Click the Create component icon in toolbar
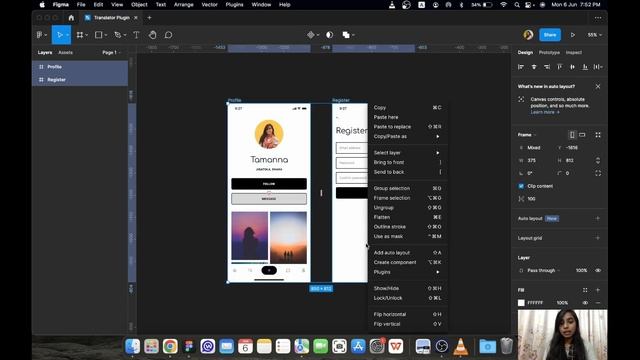This screenshot has height=360, width=640. point(311,35)
